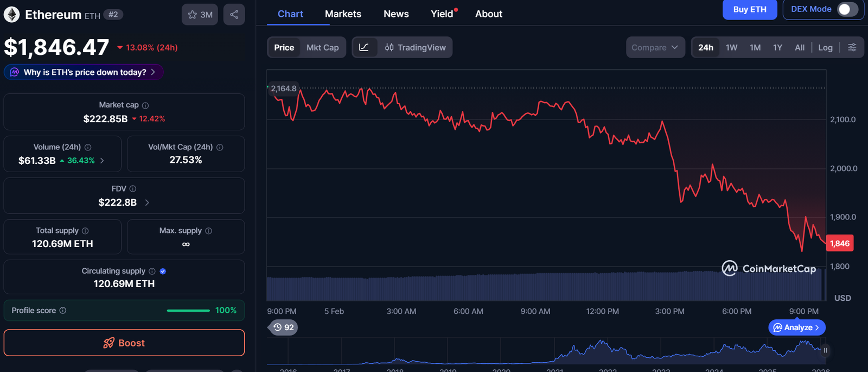Click Market cap info icon

pyautogui.click(x=145, y=105)
